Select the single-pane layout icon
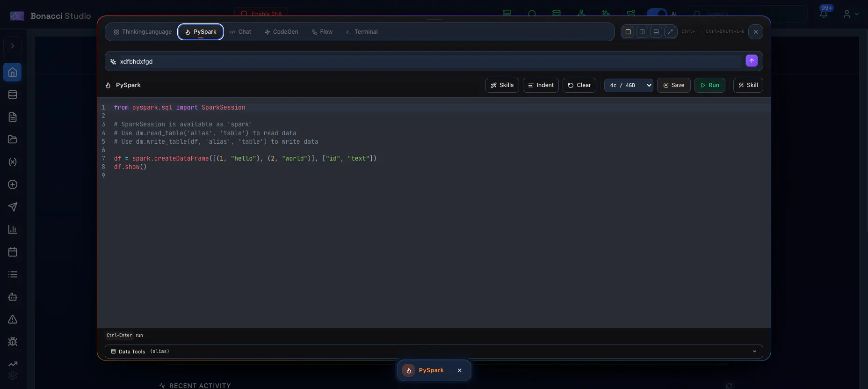 [628, 32]
